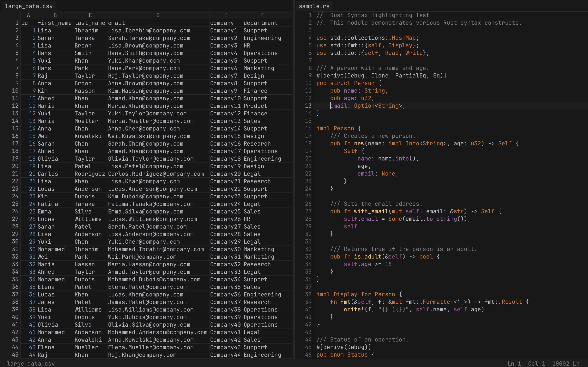This screenshot has width=588, height=367.
Task: Place cursor on the HashMap import line
Action: point(367,38)
